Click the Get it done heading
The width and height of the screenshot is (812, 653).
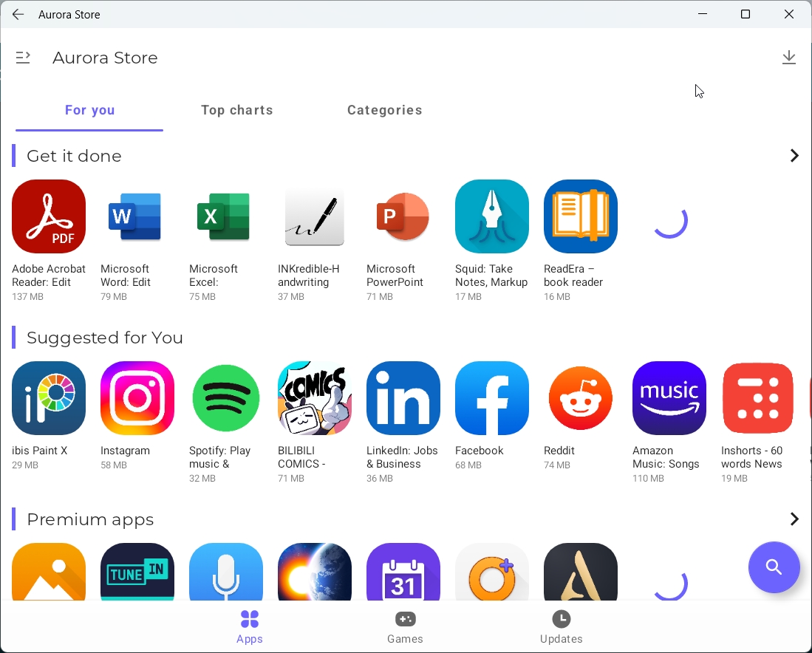click(74, 156)
